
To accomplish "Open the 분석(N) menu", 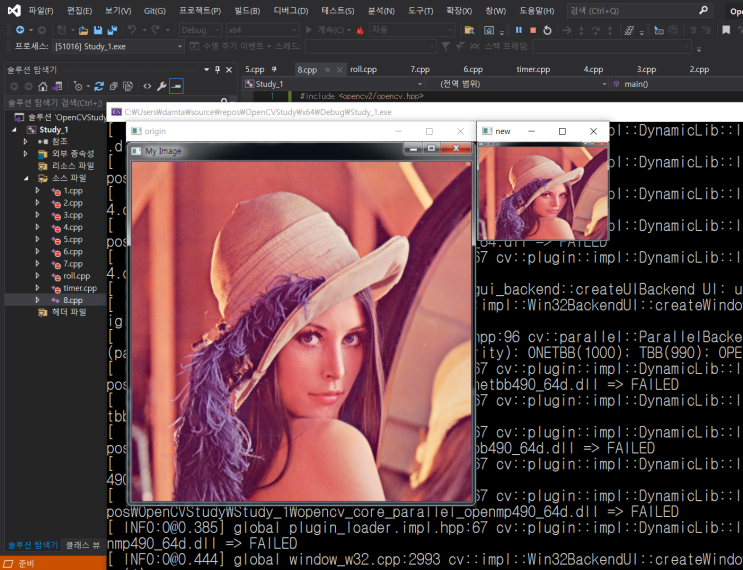I will 381,10.
